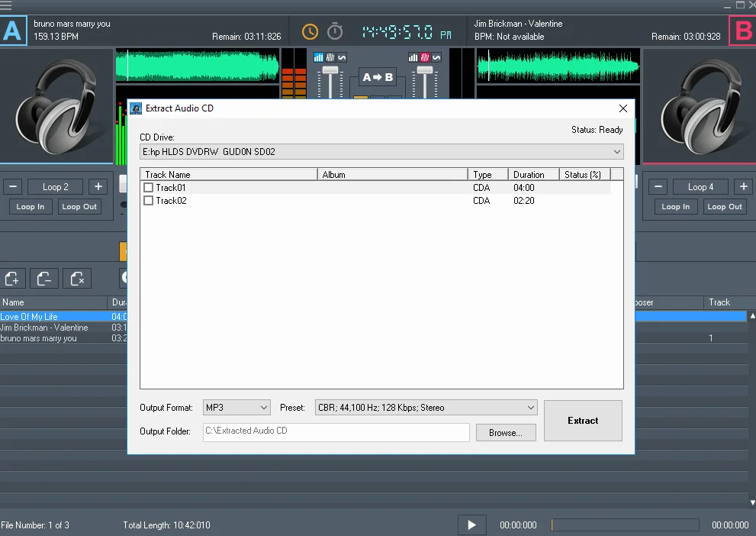This screenshot has width=756, height=536.
Task: Click deck A Loop Out button
Action: (x=79, y=206)
